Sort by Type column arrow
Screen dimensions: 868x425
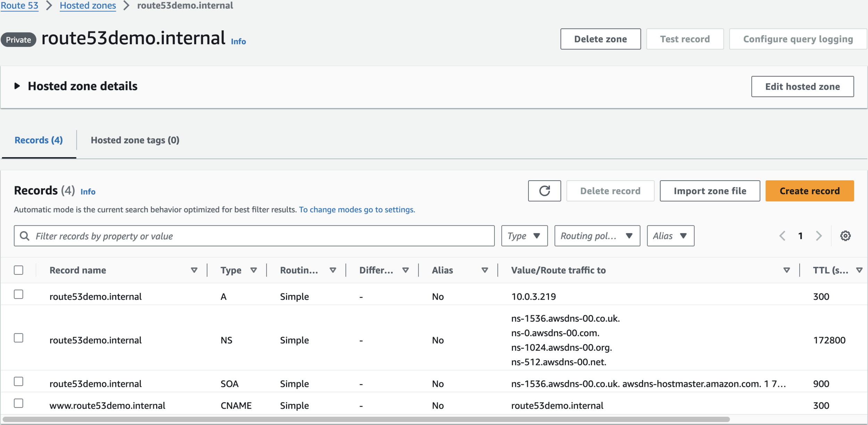pyautogui.click(x=253, y=270)
